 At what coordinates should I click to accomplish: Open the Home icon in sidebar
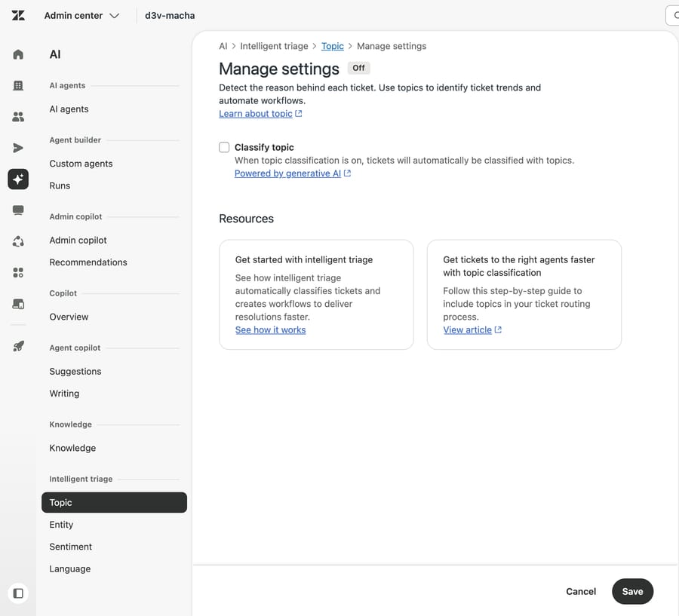tap(18, 54)
